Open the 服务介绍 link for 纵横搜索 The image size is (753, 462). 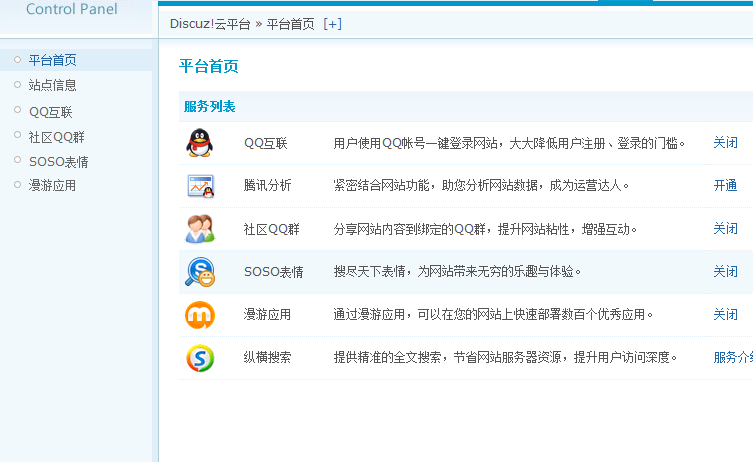click(733, 357)
